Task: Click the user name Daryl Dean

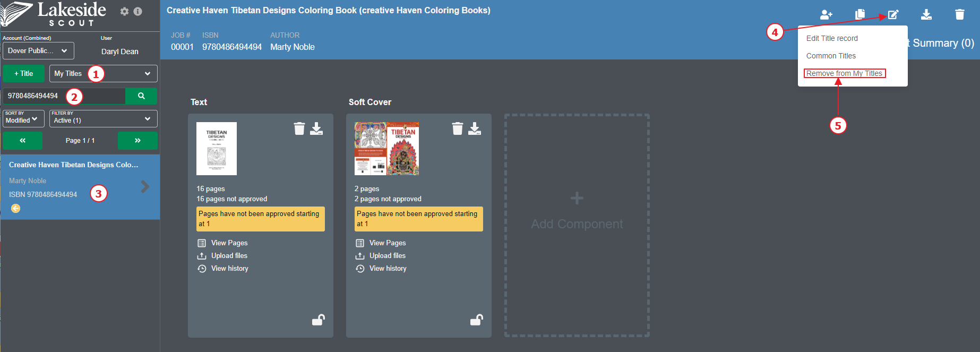Action: click(x=120, y=51)
